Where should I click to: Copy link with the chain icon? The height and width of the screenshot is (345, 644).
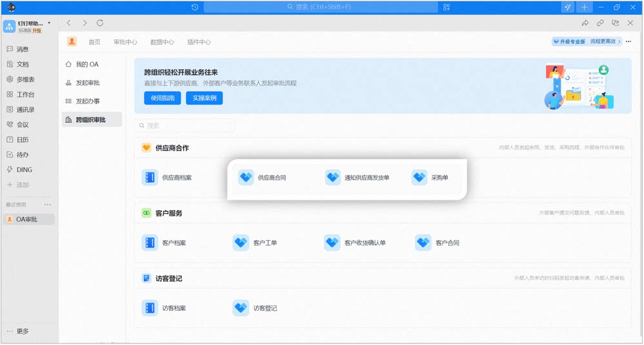pos(600,23)
